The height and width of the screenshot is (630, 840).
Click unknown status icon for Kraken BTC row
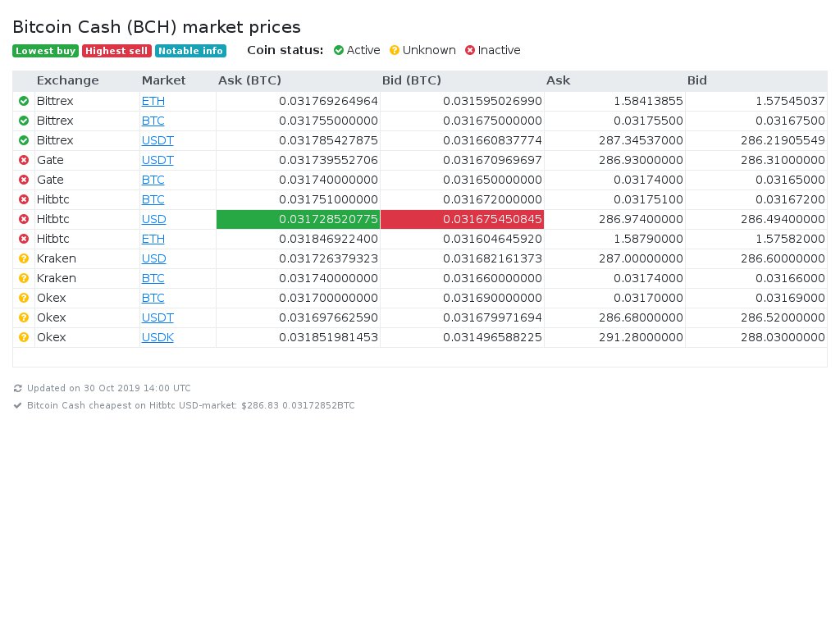click(24, 278)
